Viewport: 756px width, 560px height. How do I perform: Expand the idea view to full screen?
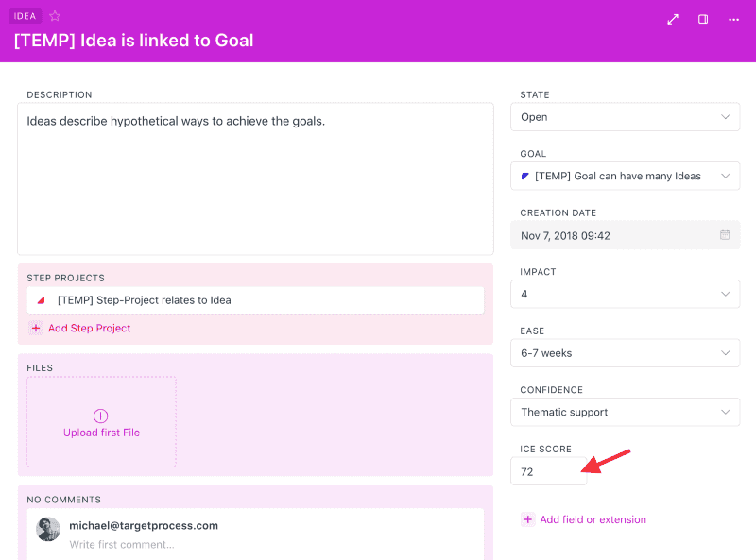(x=673, y=19)
